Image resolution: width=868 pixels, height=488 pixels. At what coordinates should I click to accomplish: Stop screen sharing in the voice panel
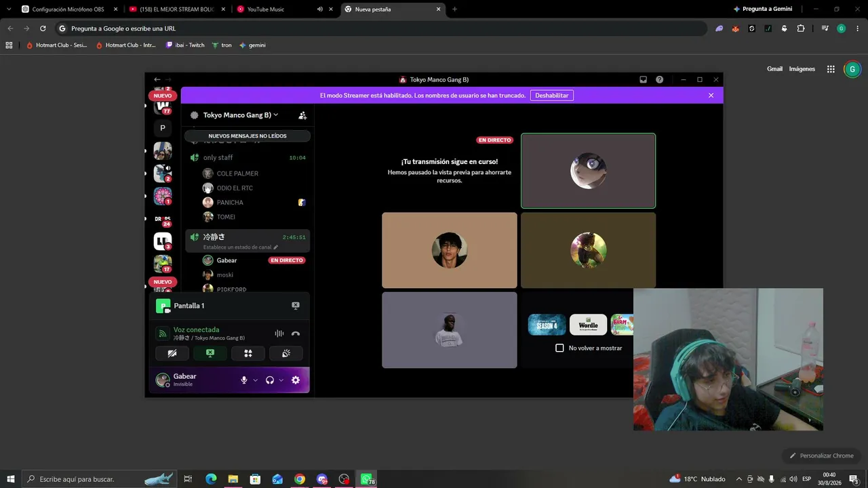coord(210,353)
